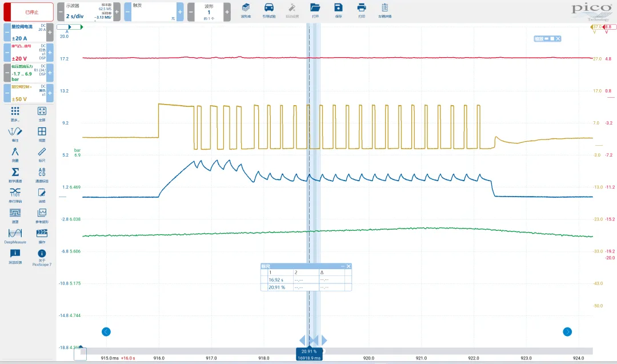Open the ±50 V yellow channel options
Screen dimensions: 617x364
pos(29,94)
